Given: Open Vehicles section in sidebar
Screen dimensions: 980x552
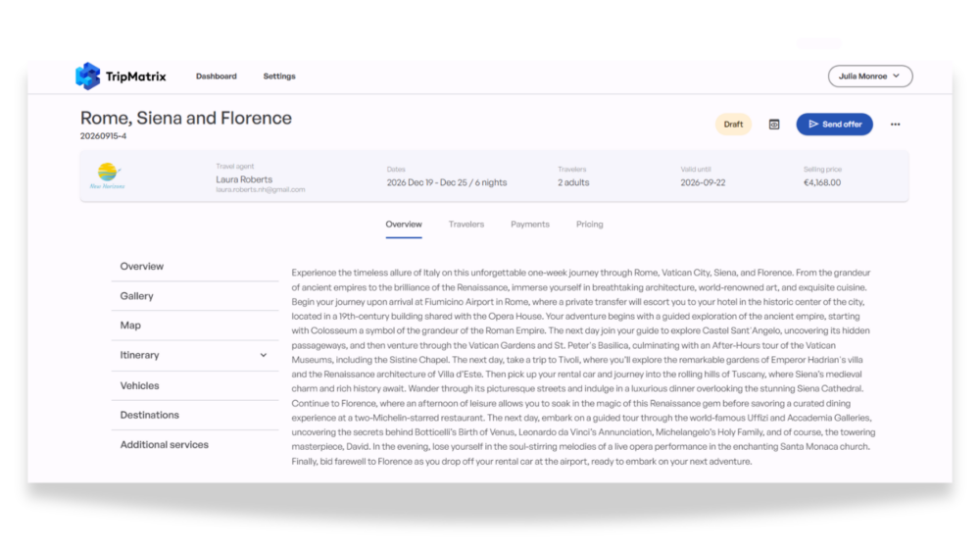Looking at the screenshot, I should tap(195, 385).
